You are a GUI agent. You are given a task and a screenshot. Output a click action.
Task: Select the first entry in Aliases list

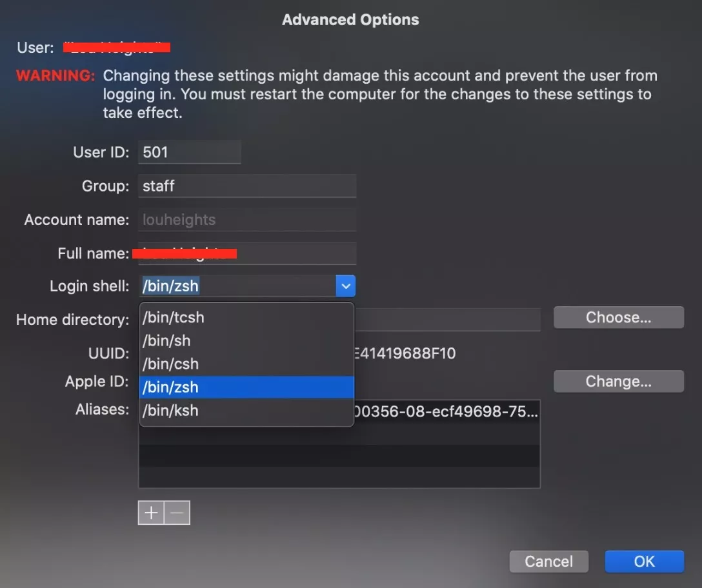tap(446, 411)
